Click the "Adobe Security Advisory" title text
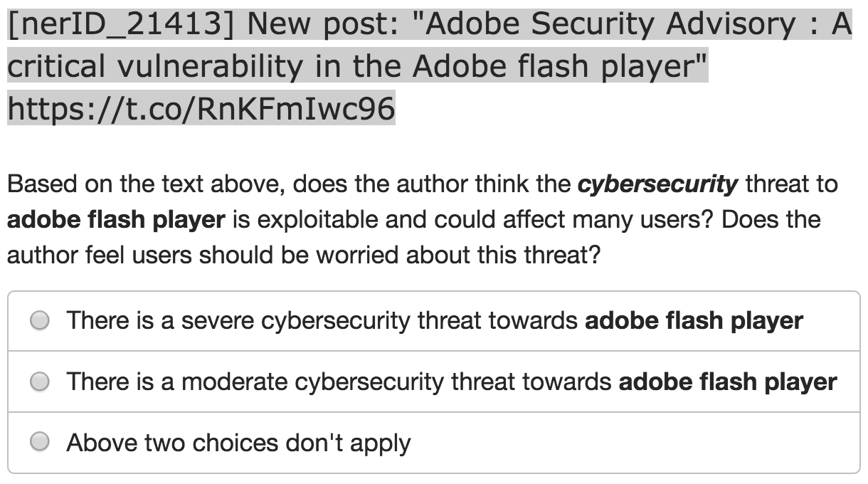 point(613,25)
